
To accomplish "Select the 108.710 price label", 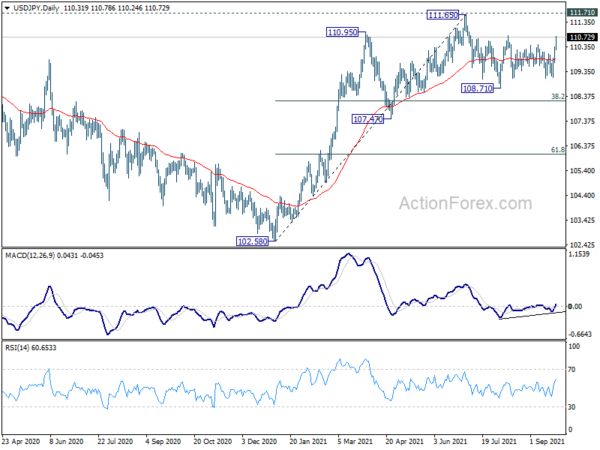I will (x=477, y=88).
